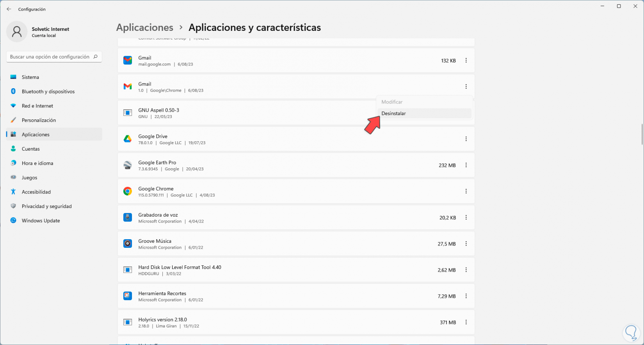Navigate to Aplicaciones breadcrumb link
The image size is (644, 345).
(145, 27)
